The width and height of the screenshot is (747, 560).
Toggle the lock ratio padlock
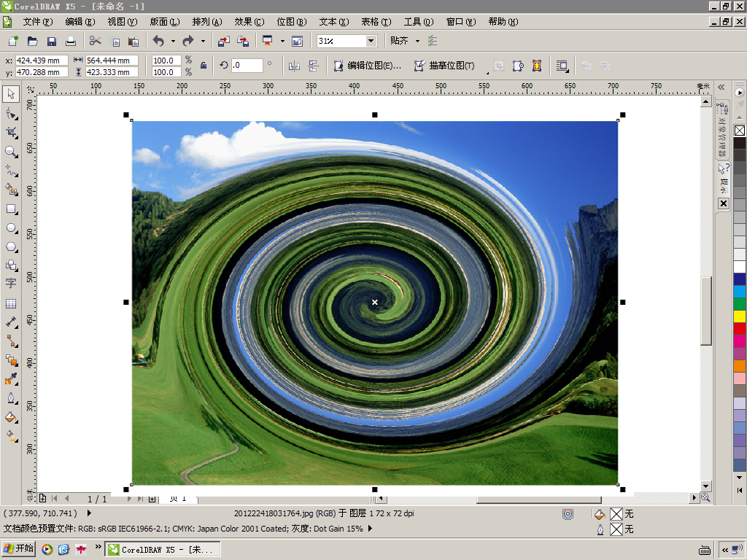[x=204, y=66]
